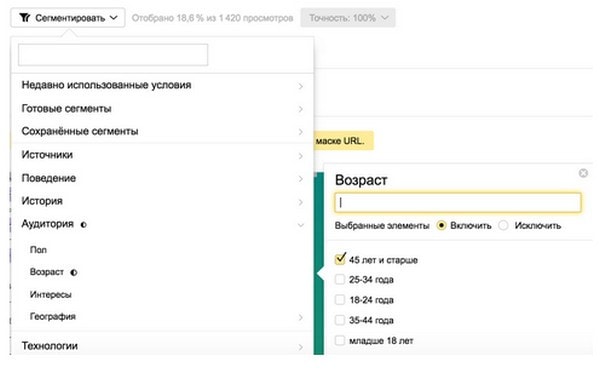Check the младше 18 лет checkbox
The height and width of the screenshot is (379, 600).
click(340, 340)
